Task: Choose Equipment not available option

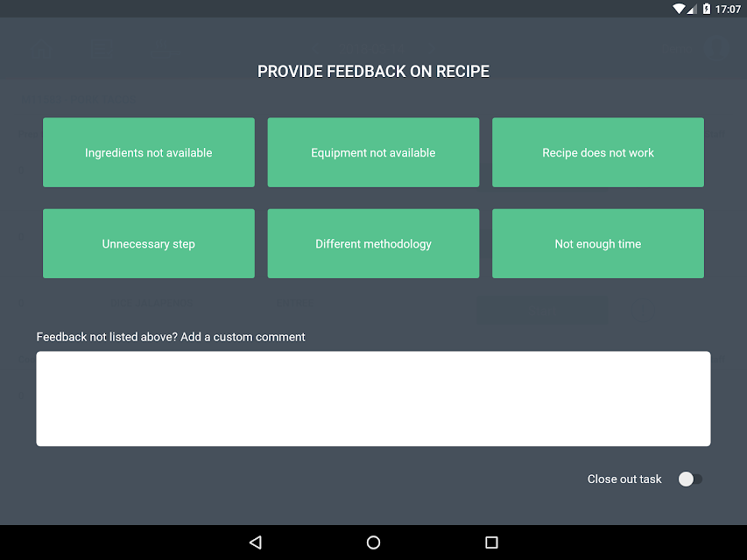Action: [373, 152]
